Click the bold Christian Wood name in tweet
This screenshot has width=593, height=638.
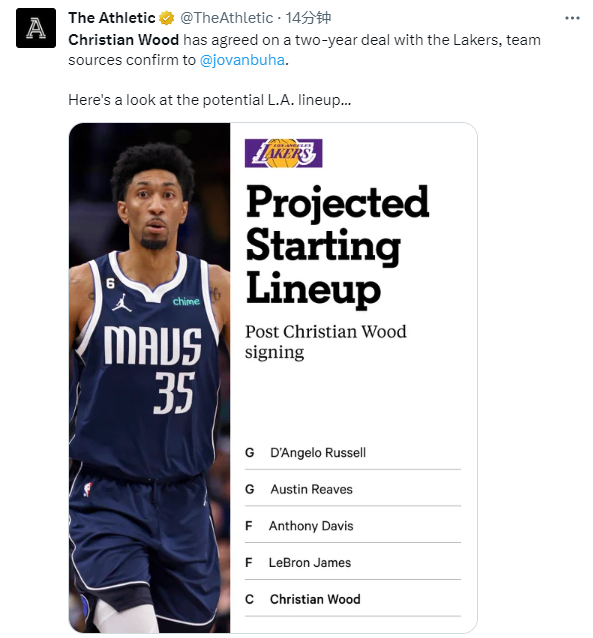pyautogui.click(x=123, y=40)
